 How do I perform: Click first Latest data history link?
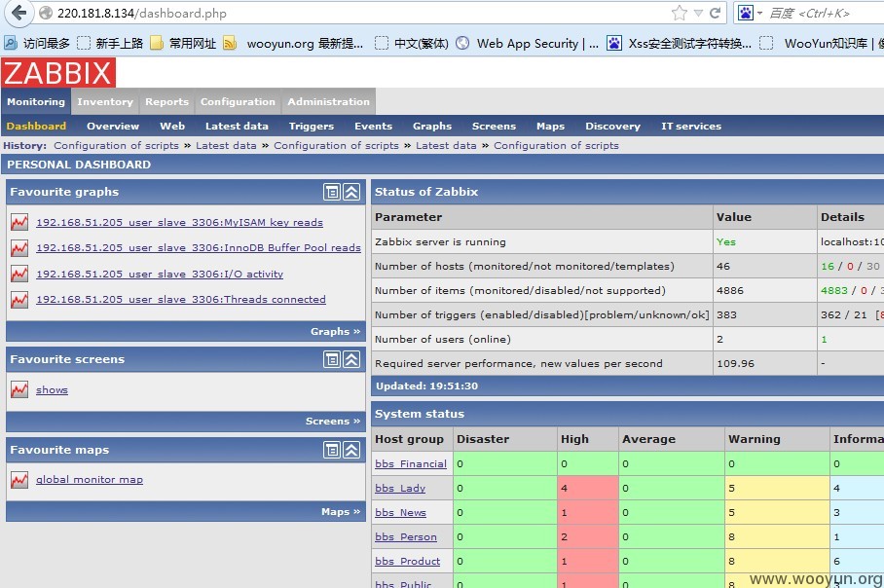coord(226,145)
